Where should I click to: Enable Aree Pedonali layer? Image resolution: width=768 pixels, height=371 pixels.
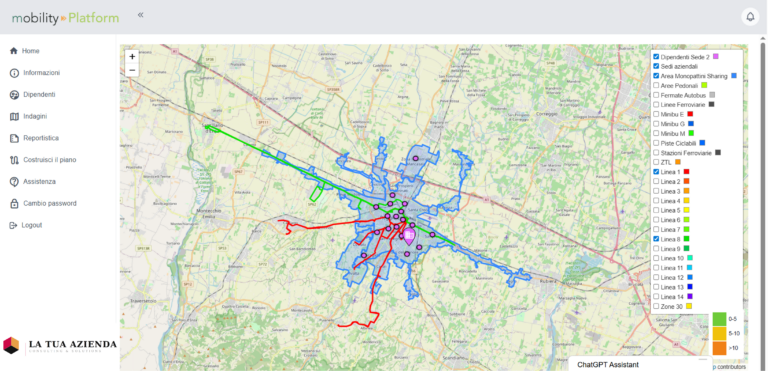tap(656, 85)
